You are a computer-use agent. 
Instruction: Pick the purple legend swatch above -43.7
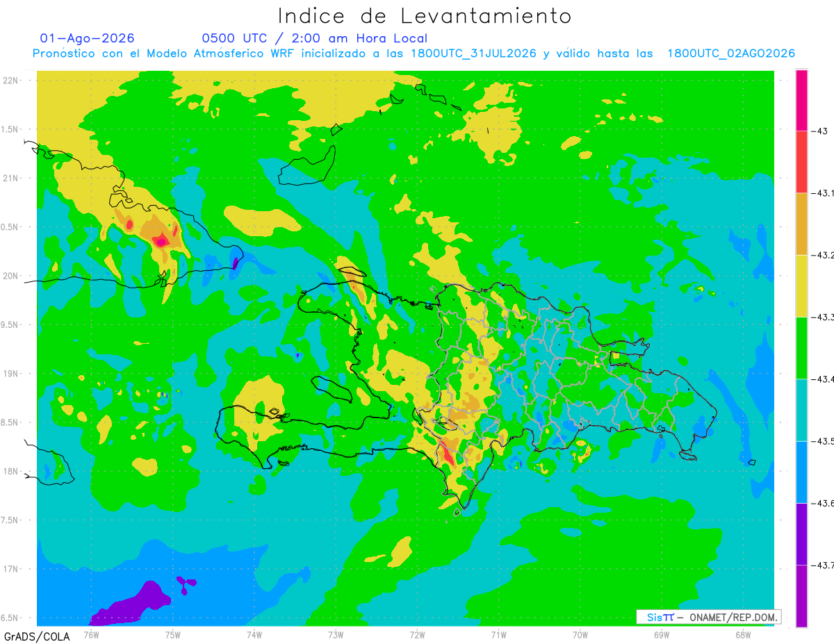click(801, 534)
